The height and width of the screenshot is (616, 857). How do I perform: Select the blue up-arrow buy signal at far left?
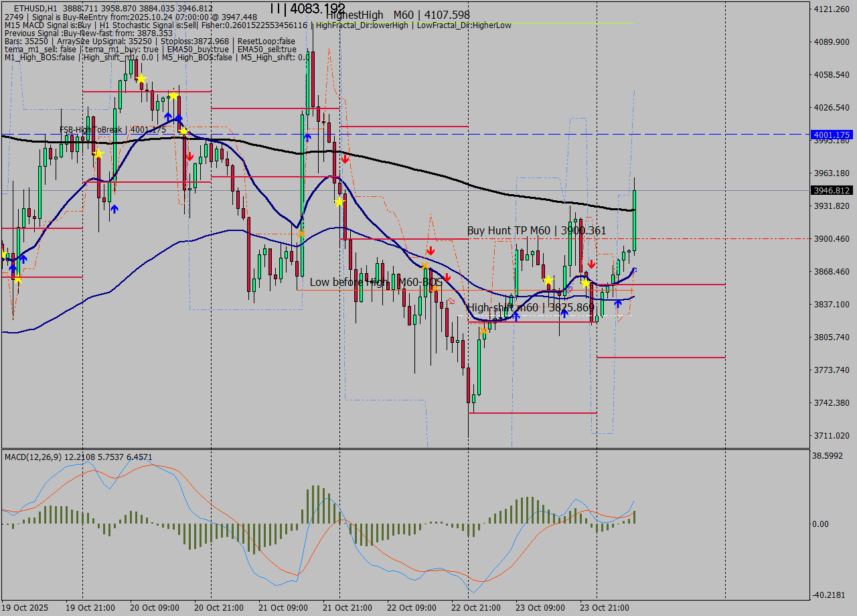13,267
